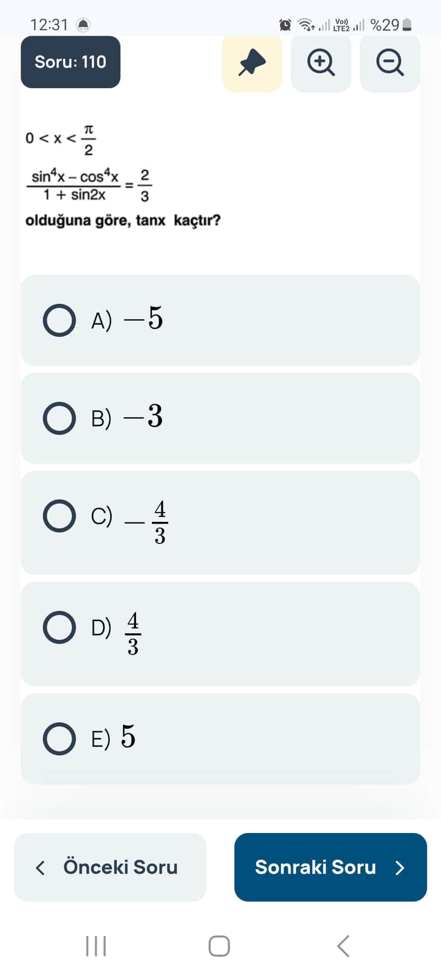This screenshot has height=980, width=441.
Task: Zoom out with the magnifier minus icon
Action: [390, 62]
